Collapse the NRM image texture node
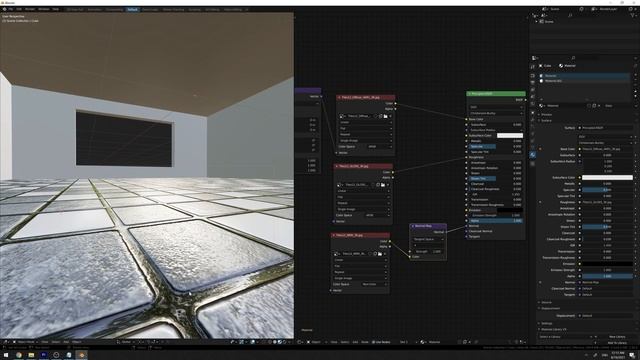 tap(334, 236)
